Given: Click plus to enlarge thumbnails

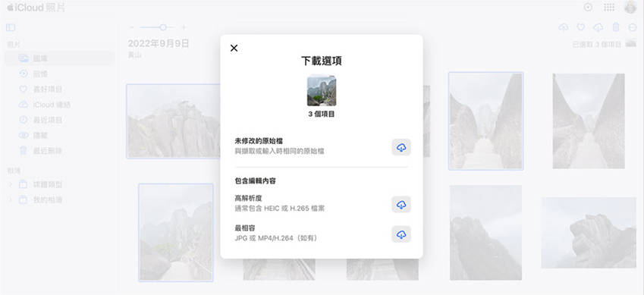Looking at the screenshot, I should (184, 27).
